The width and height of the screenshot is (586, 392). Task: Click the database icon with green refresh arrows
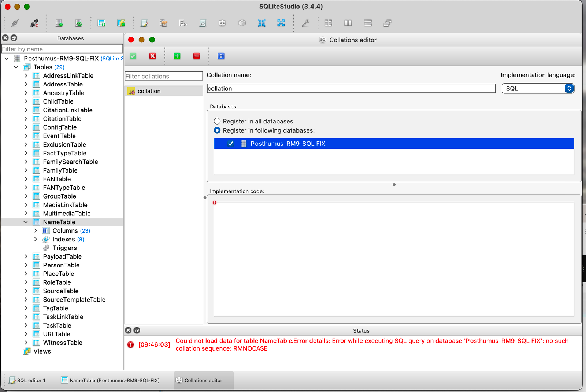(x=78, y=23)
